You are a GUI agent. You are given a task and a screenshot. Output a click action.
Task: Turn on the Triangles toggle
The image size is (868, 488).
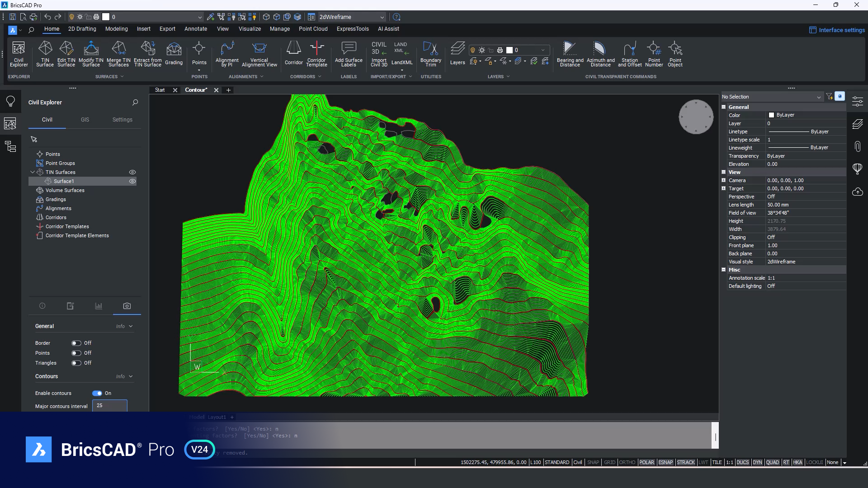click(x=76, y=363)
